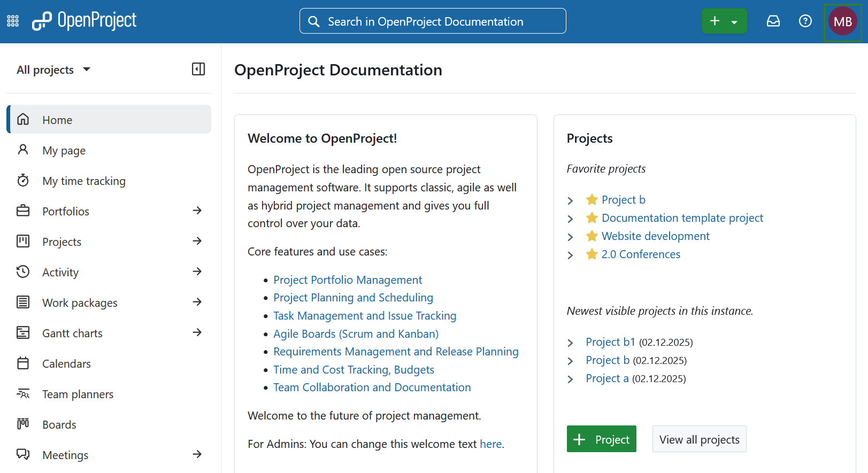Screen dimensions: 868x473
Task: Open Requirements Management and Release Planning link
Action: (x=396, y=351)
